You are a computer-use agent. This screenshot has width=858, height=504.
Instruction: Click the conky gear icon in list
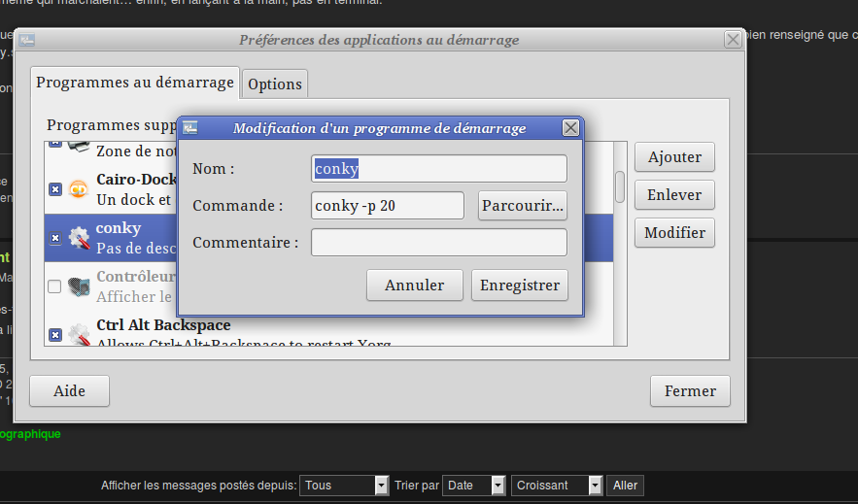79,238
